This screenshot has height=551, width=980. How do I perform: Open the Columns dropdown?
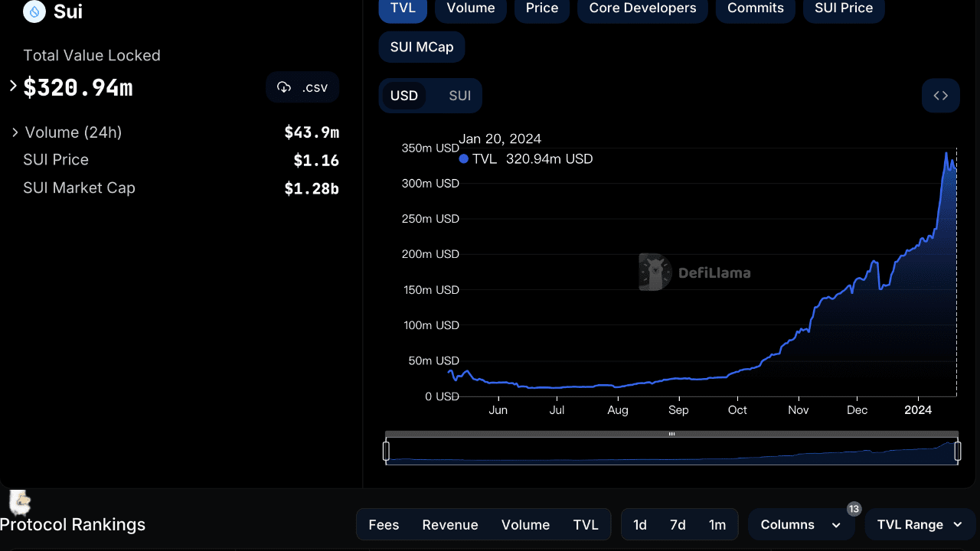click(801, 524)
